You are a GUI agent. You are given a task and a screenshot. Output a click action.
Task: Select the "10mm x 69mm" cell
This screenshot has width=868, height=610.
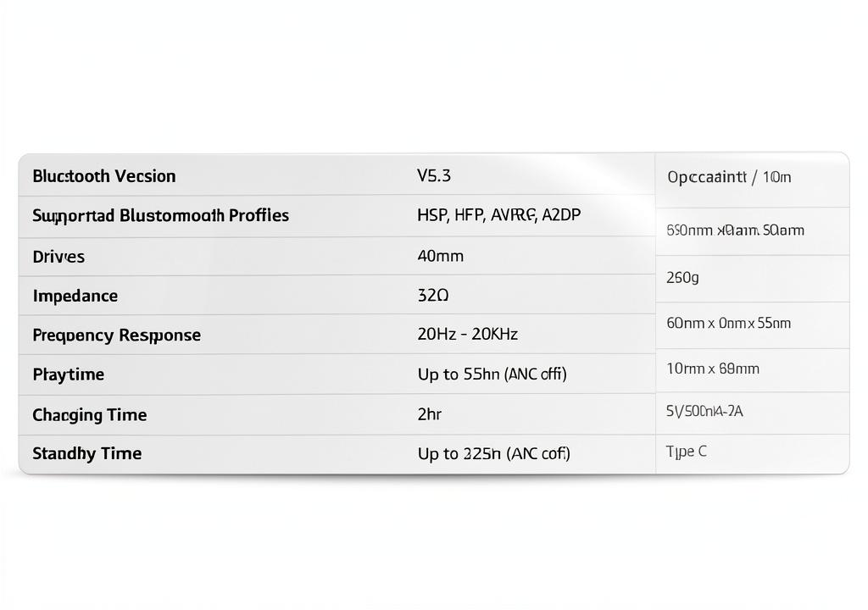(713, 369)
